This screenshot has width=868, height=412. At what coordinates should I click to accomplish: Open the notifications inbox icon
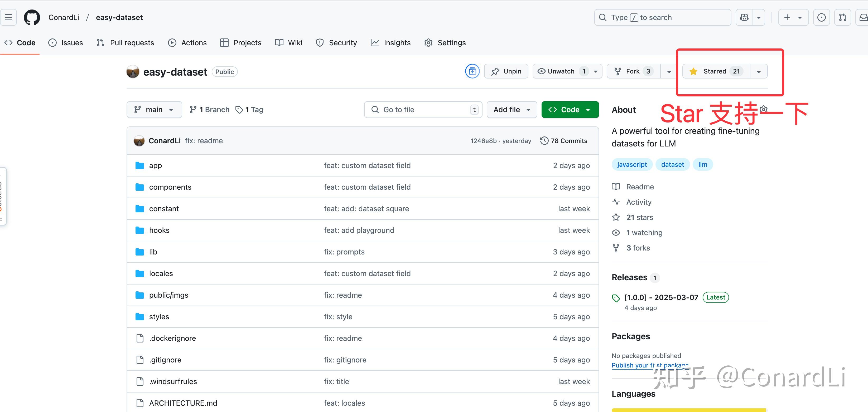click(864, 17)
